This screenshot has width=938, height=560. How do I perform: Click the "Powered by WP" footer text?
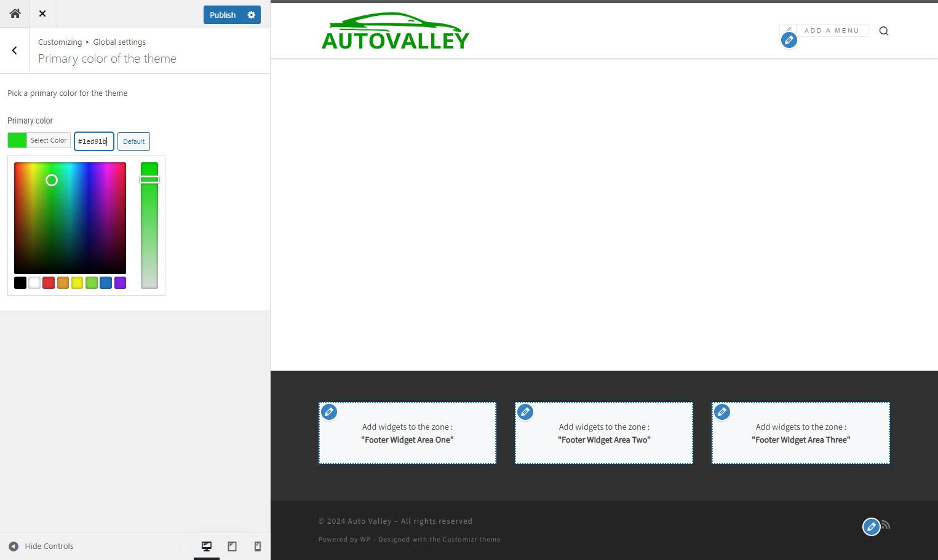pos(344,540)
